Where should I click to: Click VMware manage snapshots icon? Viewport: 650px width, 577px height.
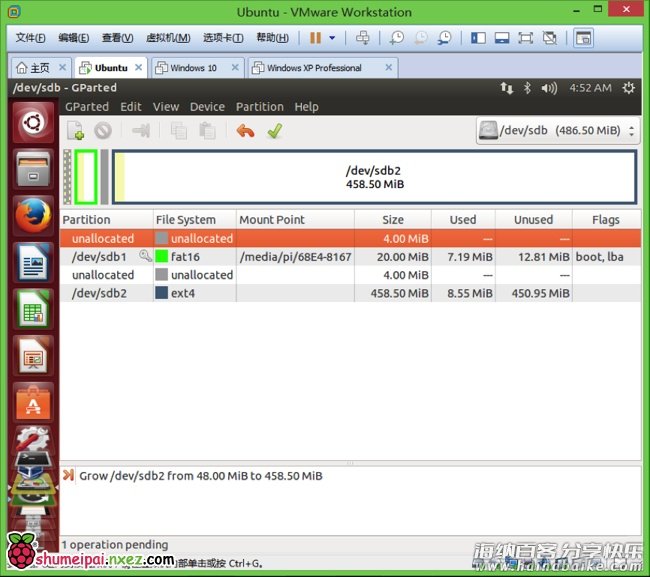pos(444,38)
